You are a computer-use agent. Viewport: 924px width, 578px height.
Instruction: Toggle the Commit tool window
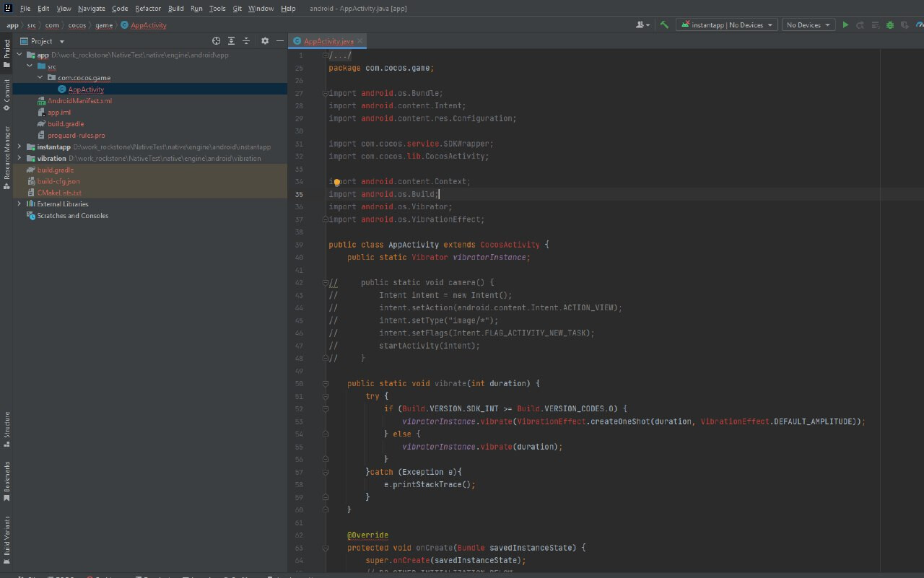[6, 95]
